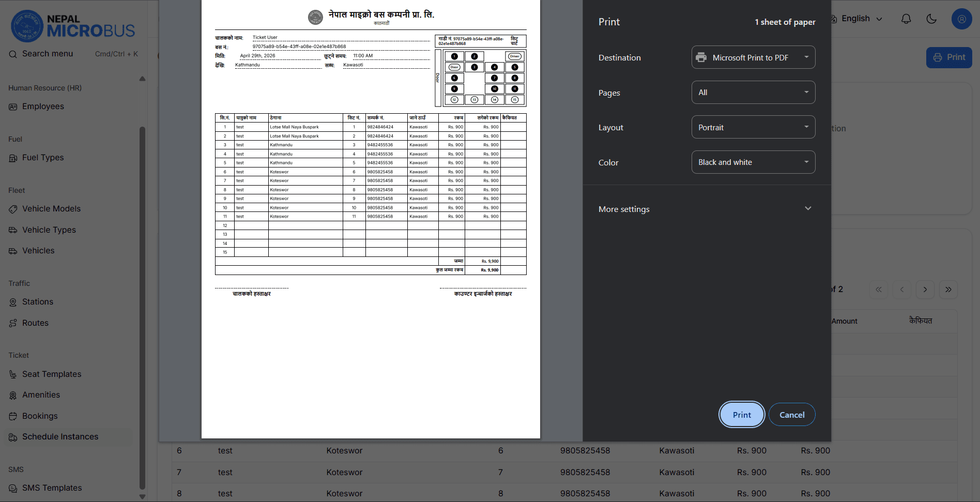Image resolution: width=980 pixels, height=502 pixels.
Task: Click the Search menu field
Action: coord(73,54)
